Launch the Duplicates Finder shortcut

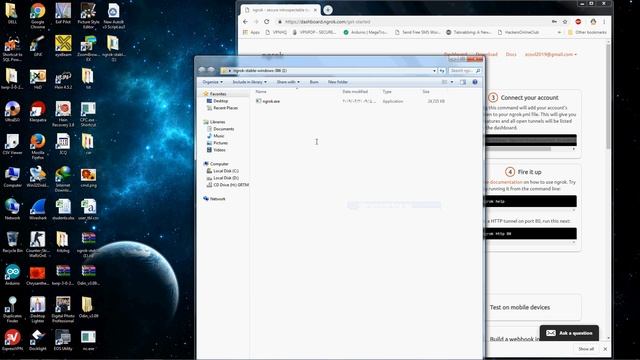click(12, 309)
